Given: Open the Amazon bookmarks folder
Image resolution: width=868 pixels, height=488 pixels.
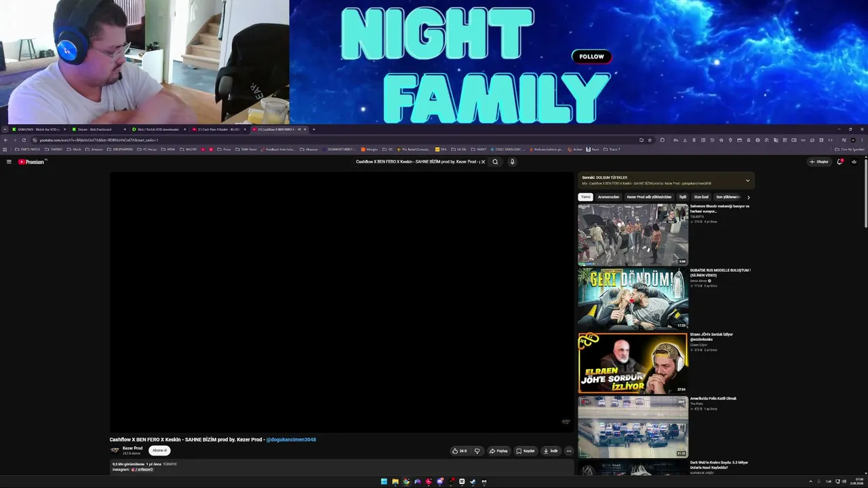Looking at the screenshot, I should (x=94, y=149).
